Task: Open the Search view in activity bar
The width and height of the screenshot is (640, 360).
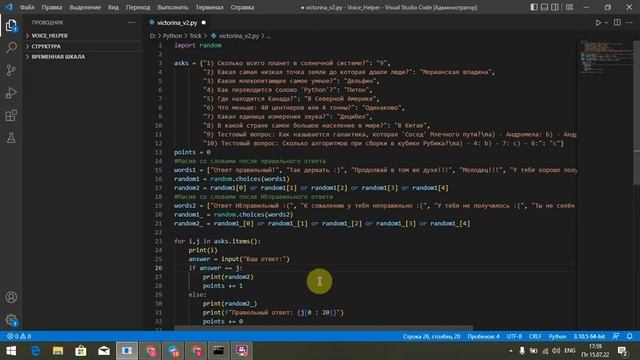Action: (11, 47)
